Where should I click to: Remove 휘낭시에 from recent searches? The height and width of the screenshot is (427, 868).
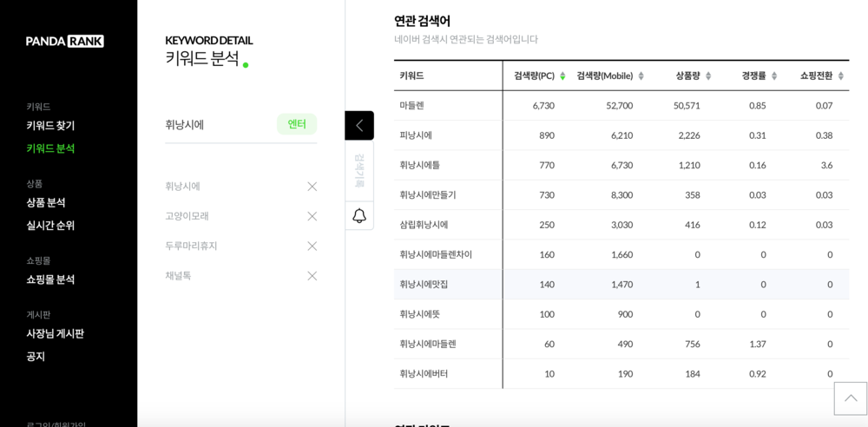(312, 187)
